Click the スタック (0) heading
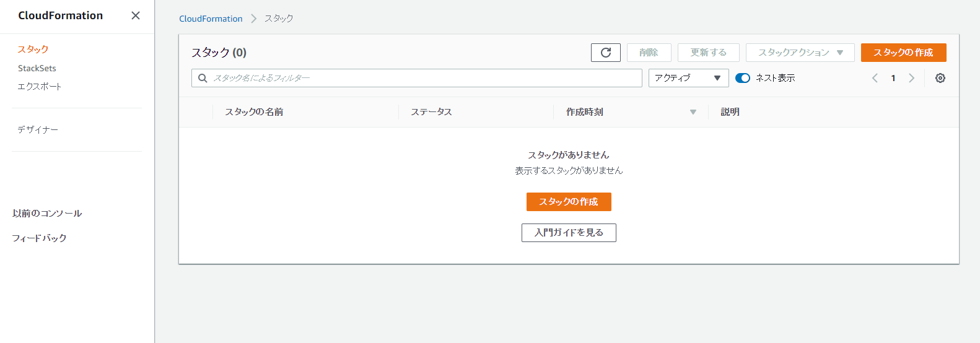Screen dimensions: 980x343 coord(219,53)
